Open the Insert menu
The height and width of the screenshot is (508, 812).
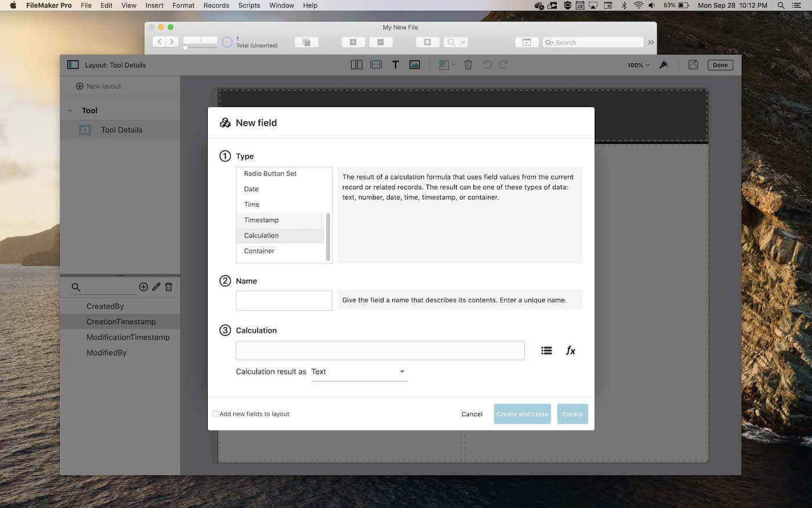pos(154,5)
